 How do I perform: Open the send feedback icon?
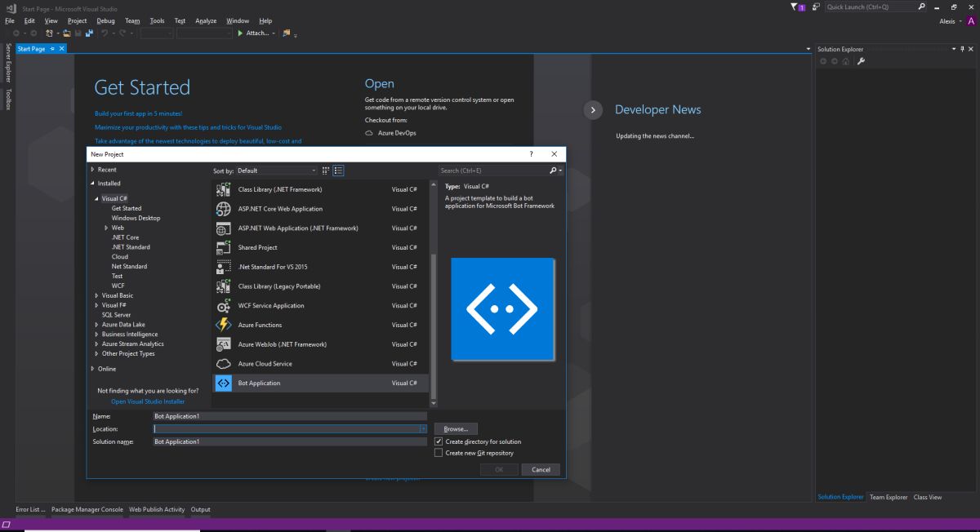tap(816, 7)
